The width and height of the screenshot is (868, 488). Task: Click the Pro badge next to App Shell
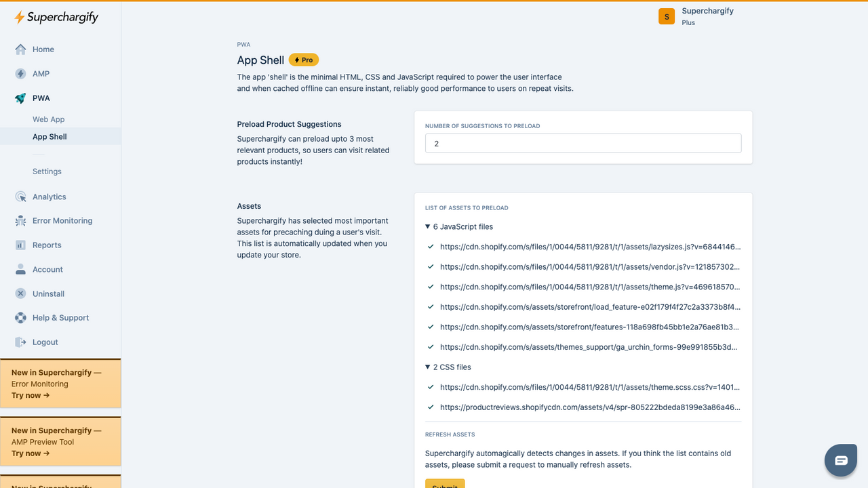304,60
